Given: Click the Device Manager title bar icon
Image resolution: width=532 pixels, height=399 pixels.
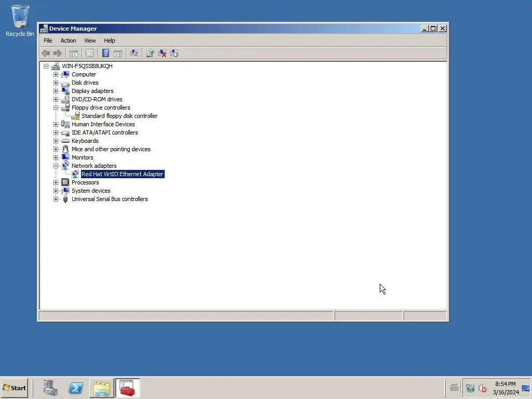Looking at the screenshot, I should click(44, 29).
